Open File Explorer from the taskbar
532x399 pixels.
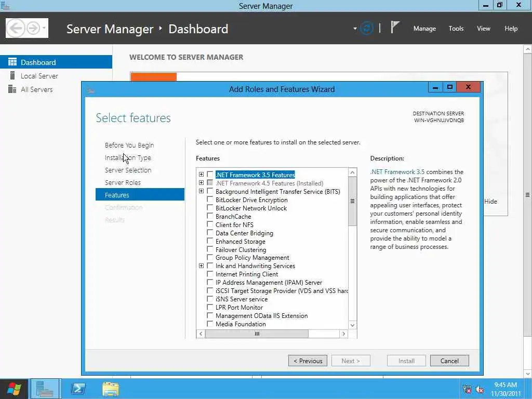(111, 389)
